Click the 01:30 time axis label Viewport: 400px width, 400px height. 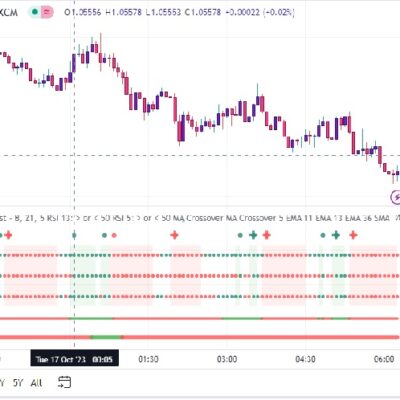[148, 359]
